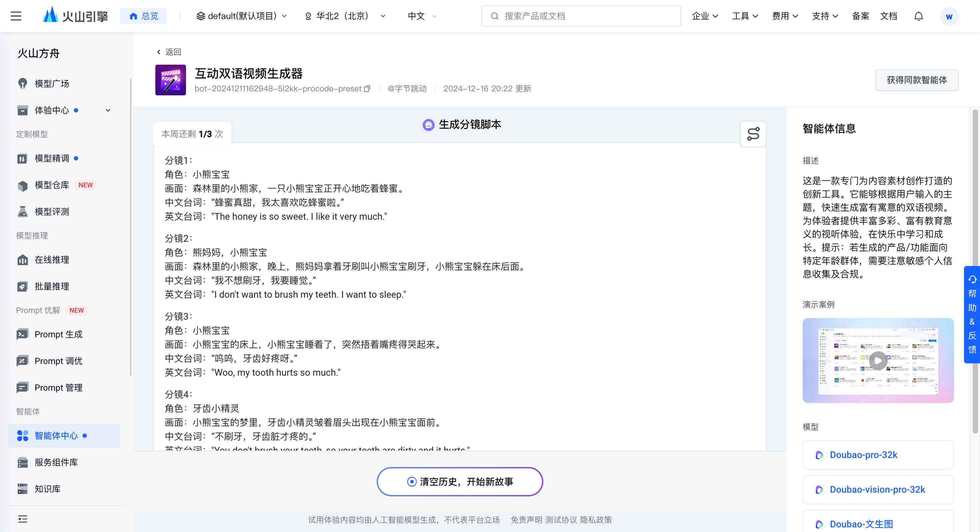980x532 pixels.
Task: Collapse sidebar using bottom-left icon
Action: pos(22,519)
